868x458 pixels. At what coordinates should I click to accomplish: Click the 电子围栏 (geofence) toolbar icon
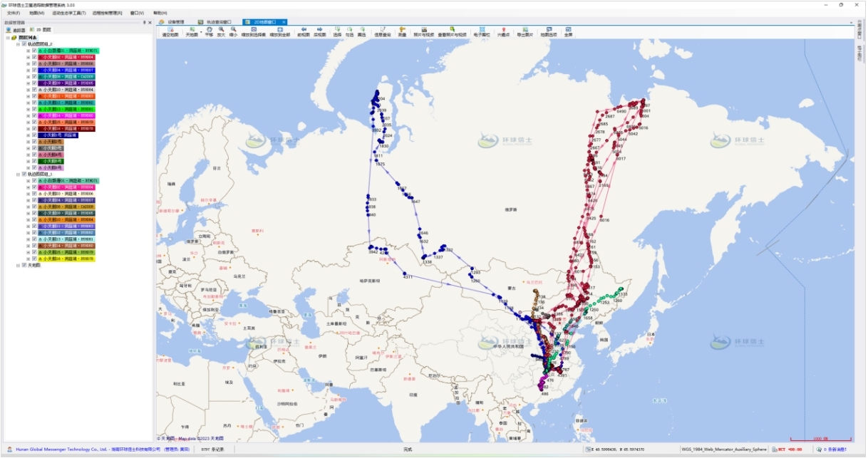tap(481, 31)
